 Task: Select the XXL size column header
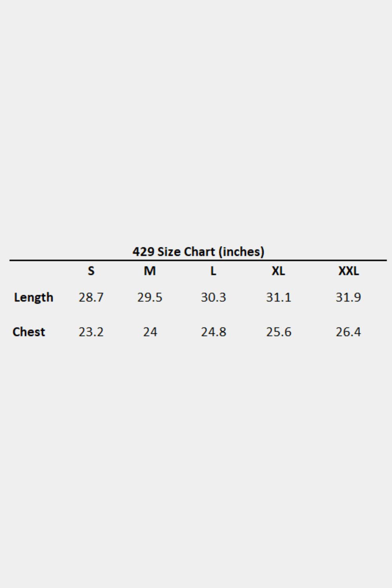pyautogui.click(x=348, y=271)
